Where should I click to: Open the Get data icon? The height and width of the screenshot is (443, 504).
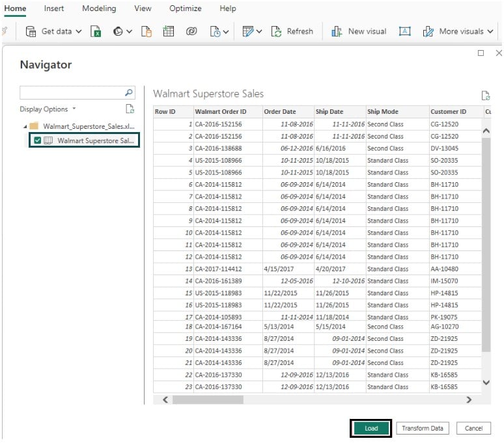[x=31, y=31]
